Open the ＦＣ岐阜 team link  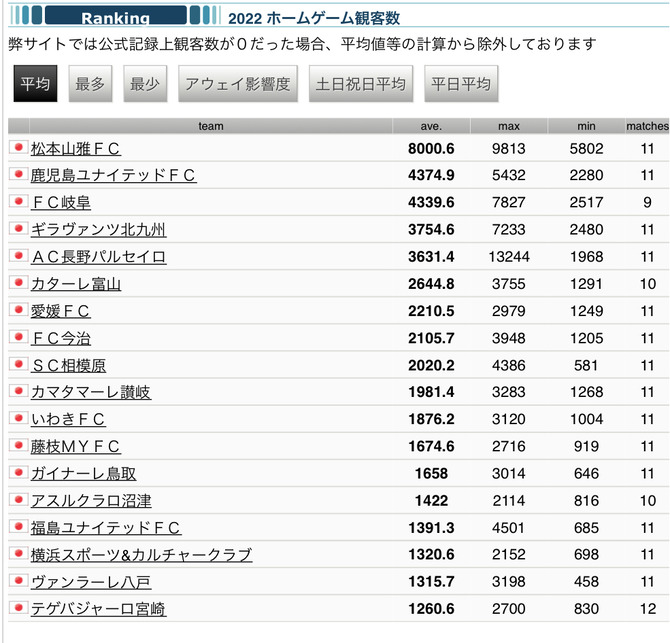point(61,203)
